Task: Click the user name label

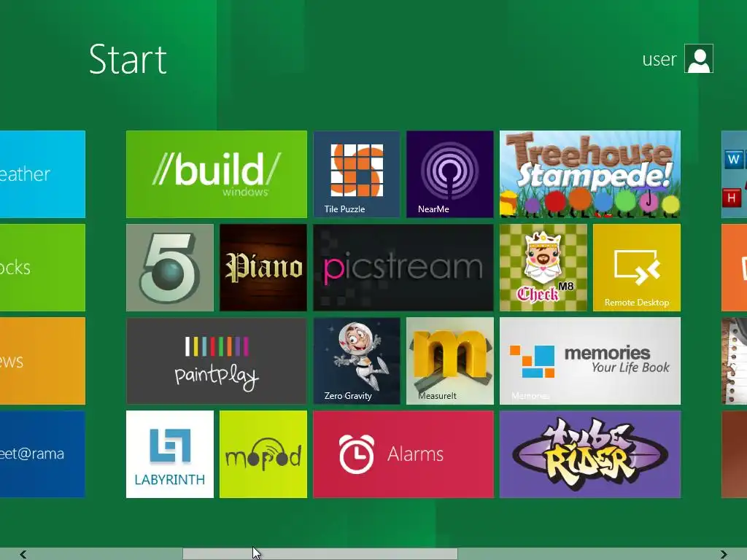Action: point(659,60)
